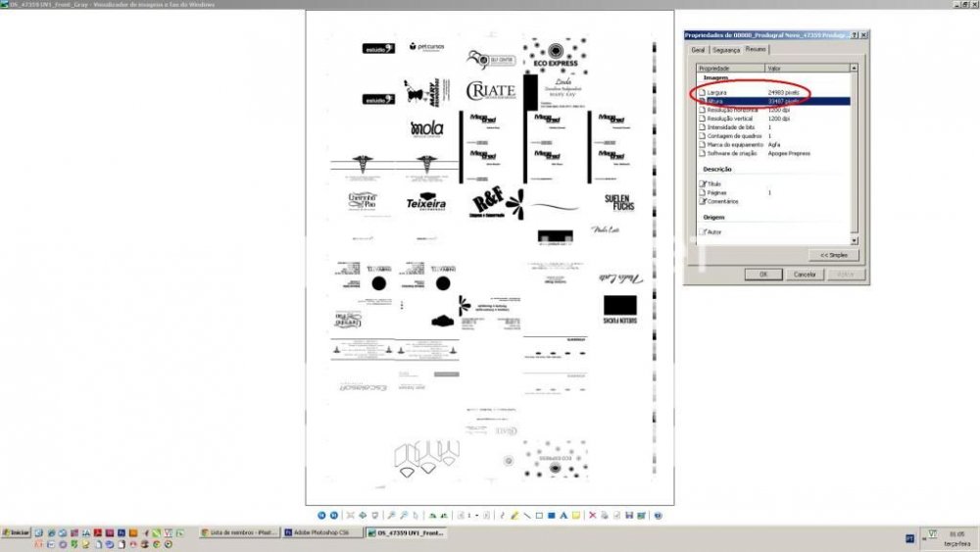The height and width of the screenshot is (552, 980).
Task: Click the Cancelar button
Action: (x=804, y=275)
